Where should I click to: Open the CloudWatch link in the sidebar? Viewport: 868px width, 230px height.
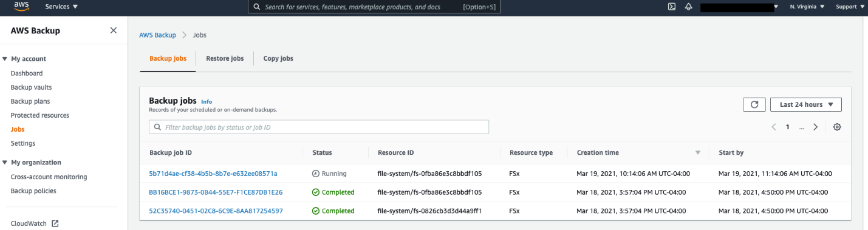pyautogui.click(x=29, y=223)
